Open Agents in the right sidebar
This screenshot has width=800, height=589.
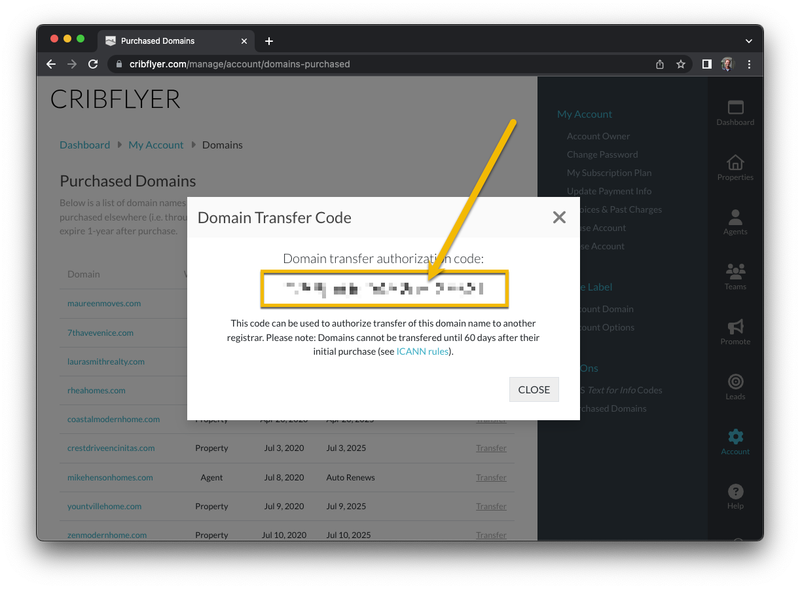tap(735, 223)
